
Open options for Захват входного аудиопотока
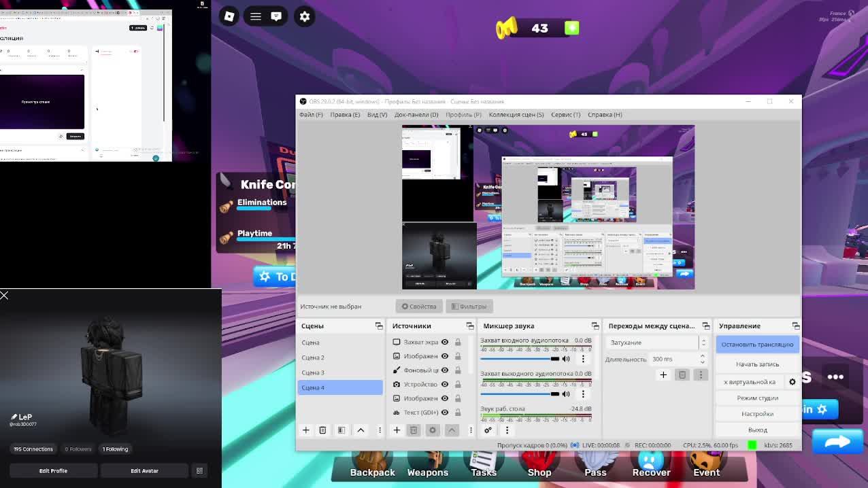point(583,359)
